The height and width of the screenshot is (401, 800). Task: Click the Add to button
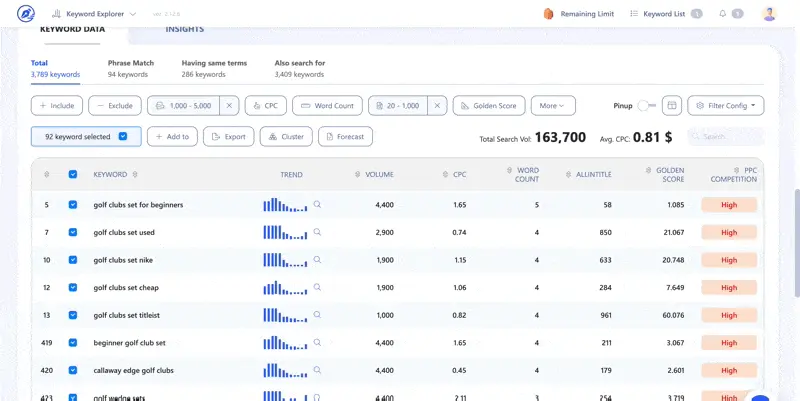[x=172, y=136]
